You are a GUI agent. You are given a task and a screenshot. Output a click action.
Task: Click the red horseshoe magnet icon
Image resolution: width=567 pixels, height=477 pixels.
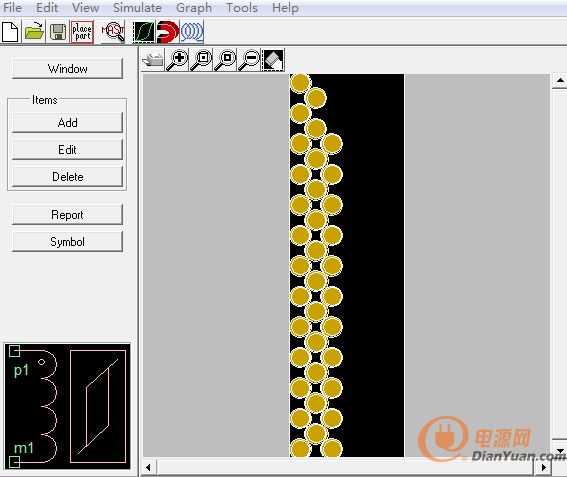point(167,32)
